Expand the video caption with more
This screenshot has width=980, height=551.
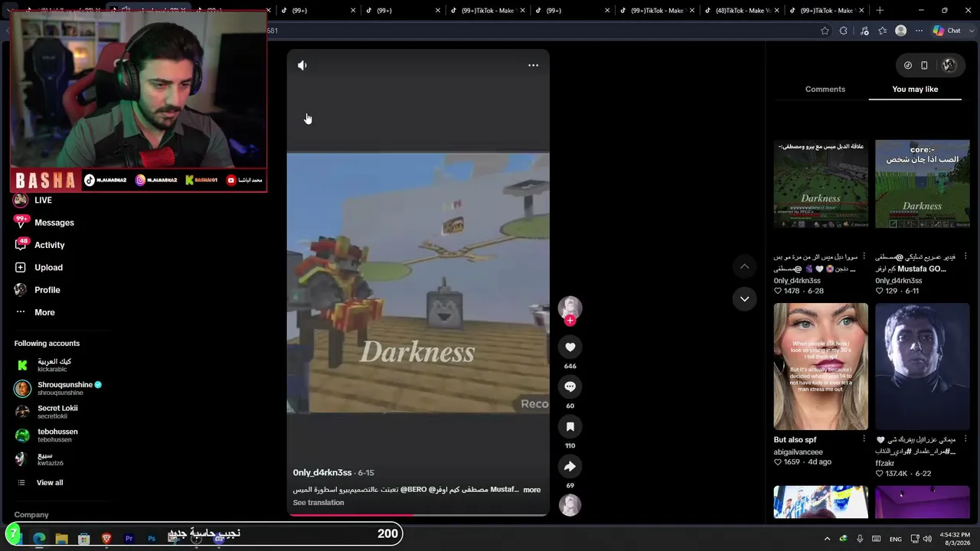pos(532,490)
